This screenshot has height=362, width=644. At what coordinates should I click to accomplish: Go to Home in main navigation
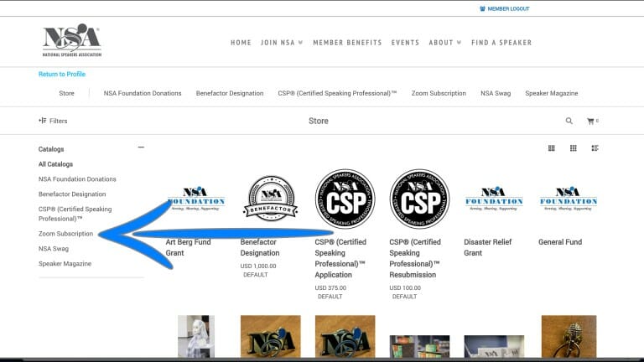tap(241, 43)
